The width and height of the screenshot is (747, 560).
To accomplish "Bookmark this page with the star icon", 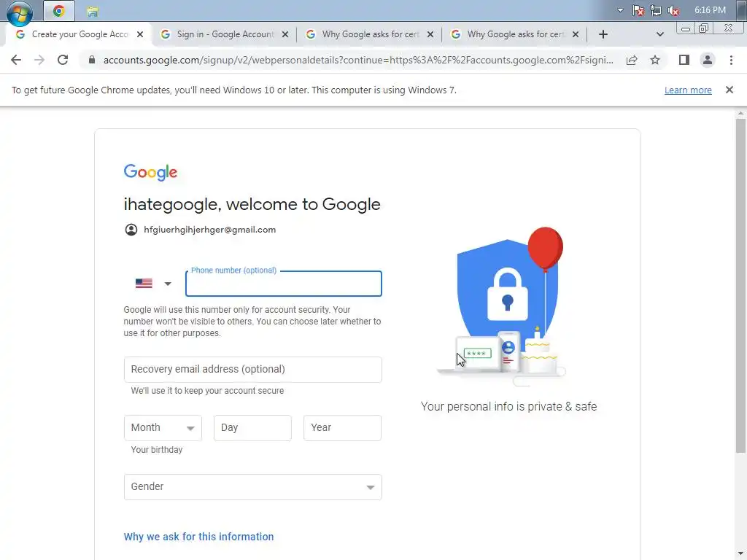I will [655, 60].
